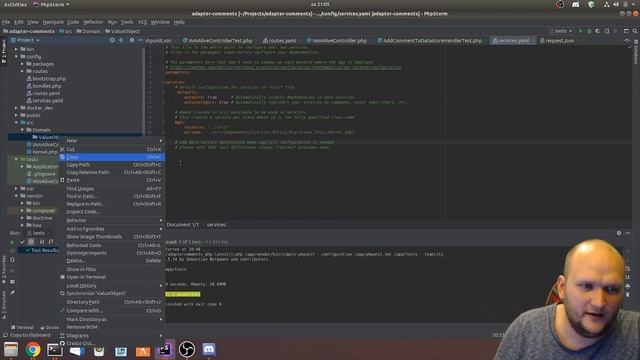Open Discord from the dock

tap(209, 349)
